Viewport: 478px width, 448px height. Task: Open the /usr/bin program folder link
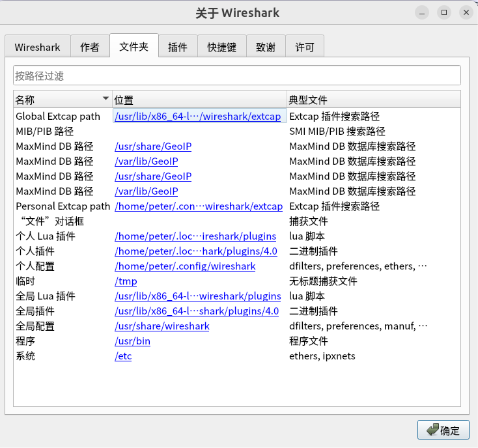tap(132, 341)
